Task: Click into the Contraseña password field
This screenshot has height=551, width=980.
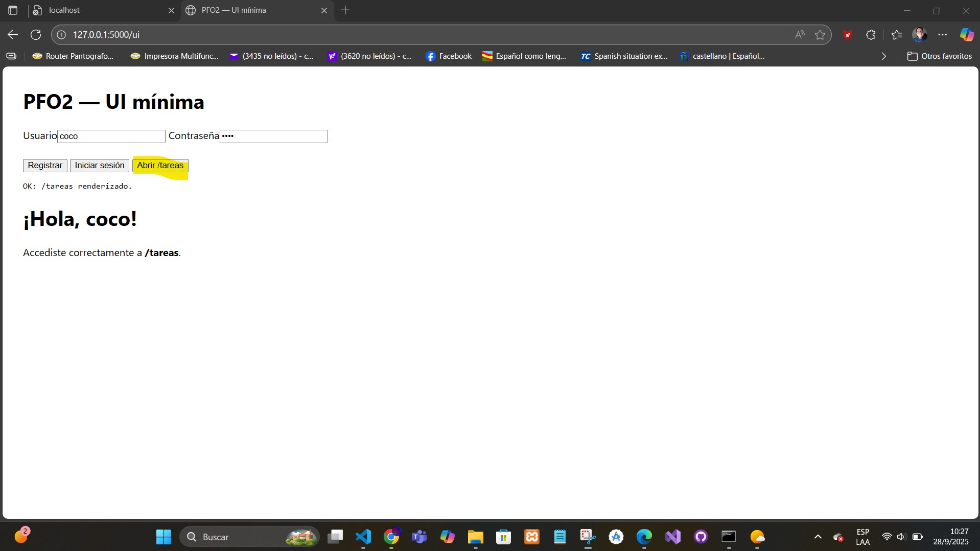Action: click(x=274, y=136)
